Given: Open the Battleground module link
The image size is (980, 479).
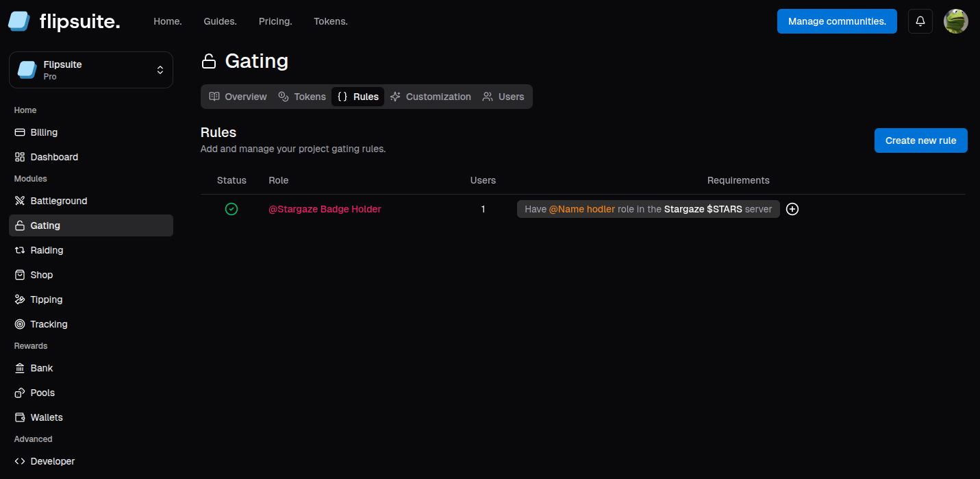Looking at the screenshot, I should click(x=91, y=201).
